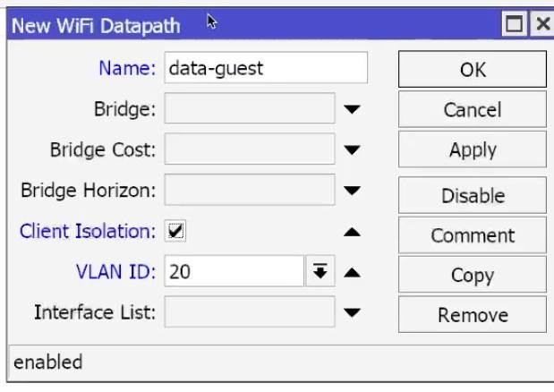Uncheck the Client Isolation checkbox
This screenshot has width=554, height=392.
175,231
